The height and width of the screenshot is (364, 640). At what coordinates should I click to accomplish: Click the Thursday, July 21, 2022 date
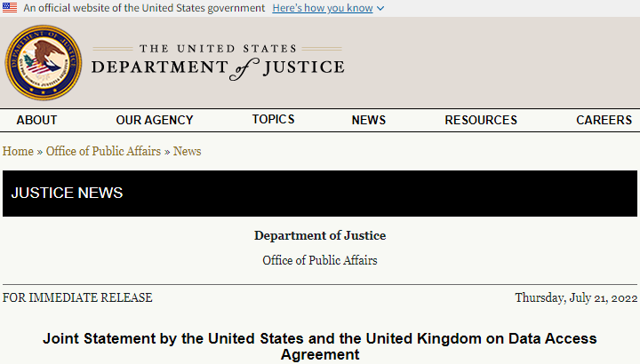pos(576,298)
